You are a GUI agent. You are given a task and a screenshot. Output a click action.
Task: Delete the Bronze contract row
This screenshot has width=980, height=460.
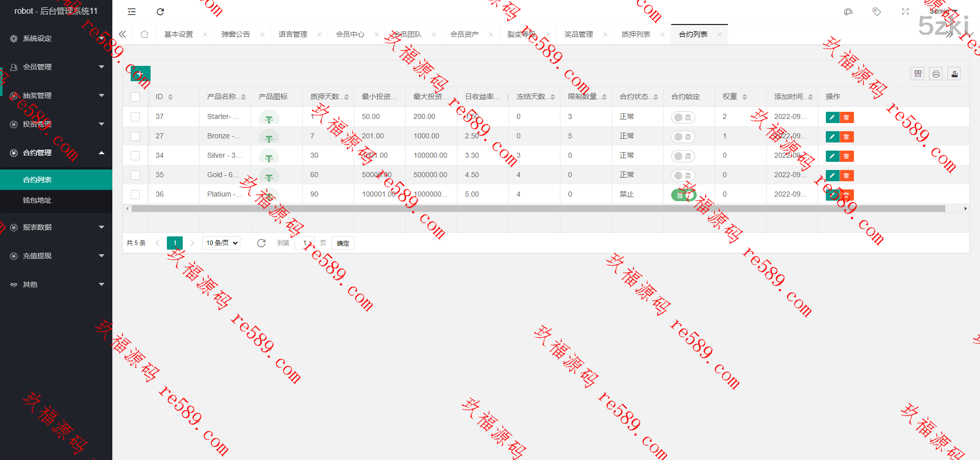[846, 137]
